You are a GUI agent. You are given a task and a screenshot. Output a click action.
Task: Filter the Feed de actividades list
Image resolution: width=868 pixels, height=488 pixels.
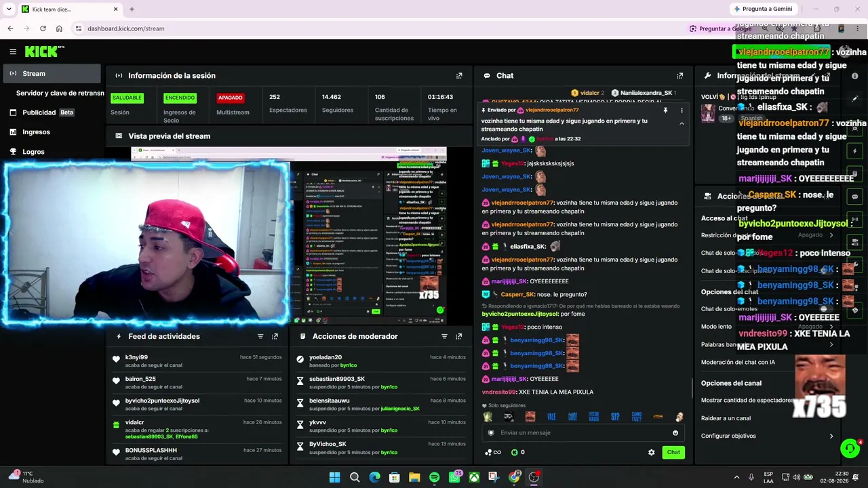click(x=260, y=336)
